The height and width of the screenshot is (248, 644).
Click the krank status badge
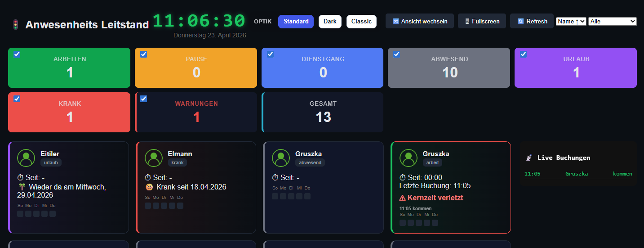pos(178,162)
